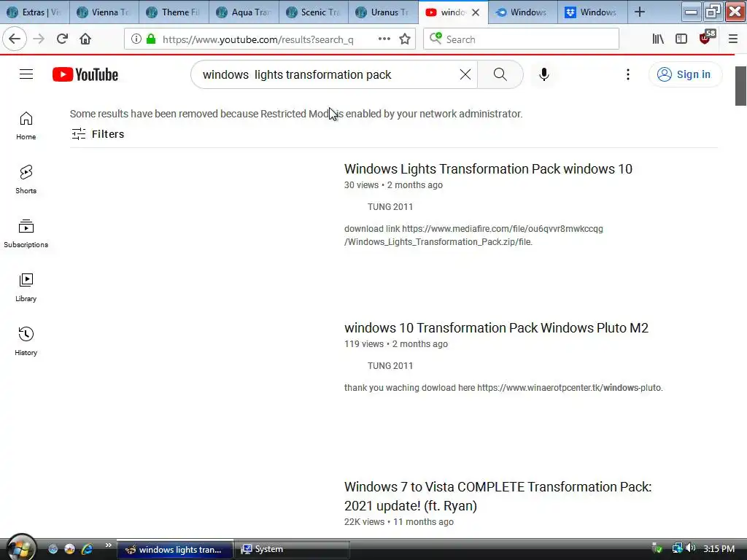Click the green secure connection padlock

click(x=151, y=39)
